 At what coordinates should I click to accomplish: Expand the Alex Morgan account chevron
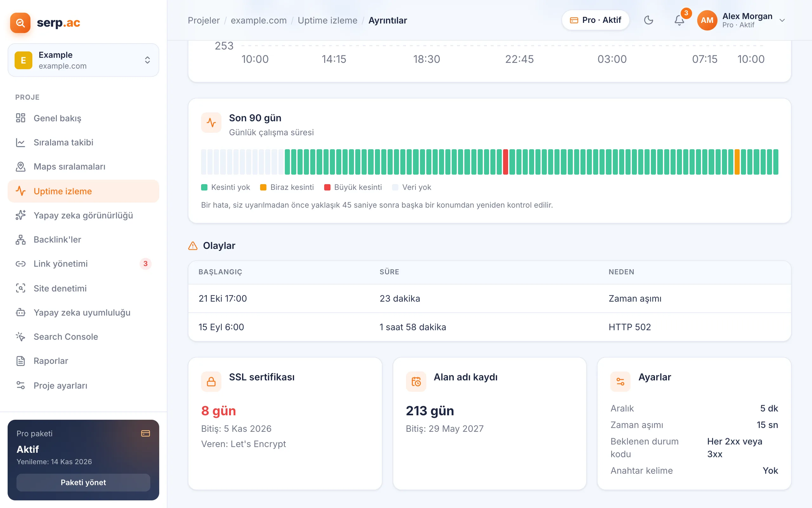(x=782, y=21)
